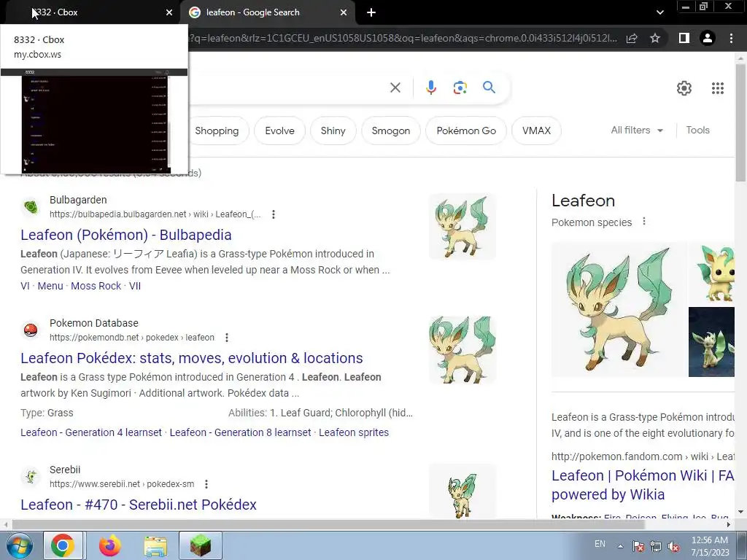Open more options for Serebii result
The width and height of the screenshot is (747, 560).
tap(206, 484)
